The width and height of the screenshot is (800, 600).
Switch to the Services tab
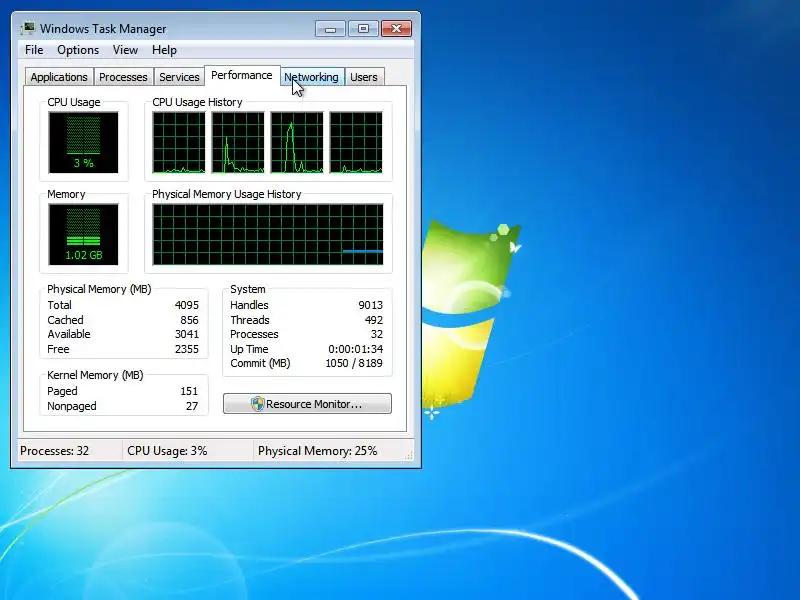click(179, 77)
